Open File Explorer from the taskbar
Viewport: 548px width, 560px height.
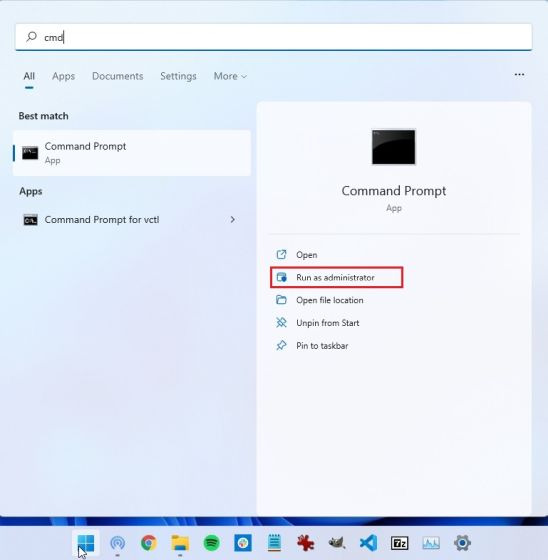tap(180, 543)
